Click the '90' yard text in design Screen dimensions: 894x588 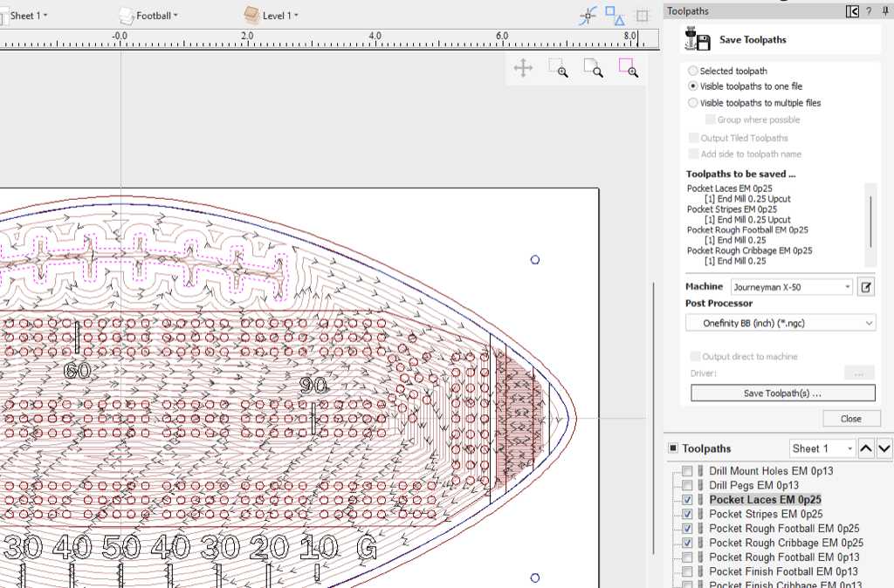(313, 386)
